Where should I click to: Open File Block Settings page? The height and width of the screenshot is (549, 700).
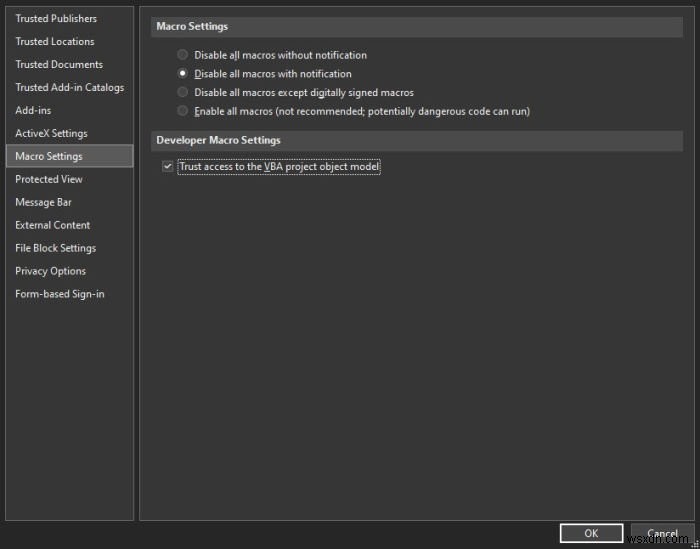[56, 249]
